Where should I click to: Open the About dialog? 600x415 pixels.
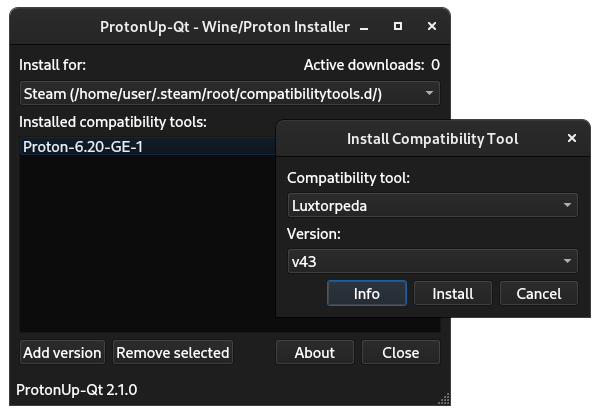pyautogui.click(x=314, y=352)
